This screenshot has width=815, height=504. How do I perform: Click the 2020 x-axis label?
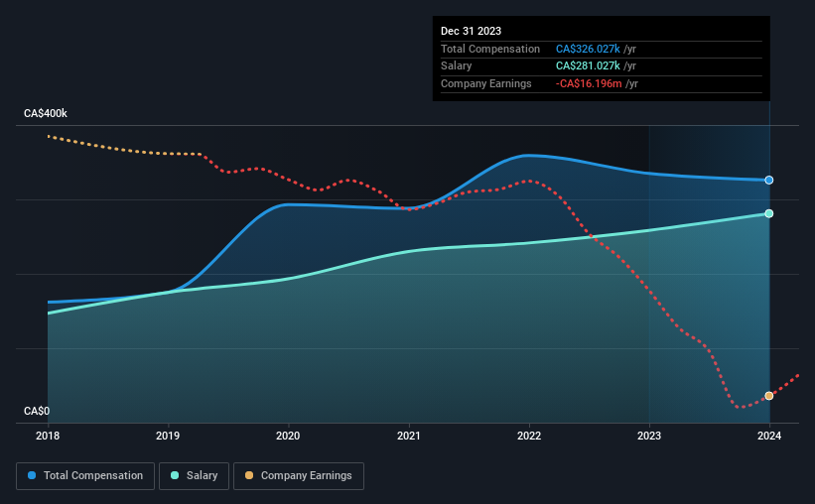pyautogui.click(x=288, y=436)
